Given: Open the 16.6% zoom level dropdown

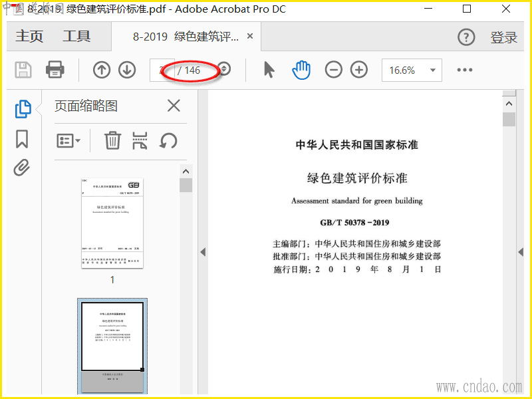Looking at the screenshot, I should [x=412, y=70].
